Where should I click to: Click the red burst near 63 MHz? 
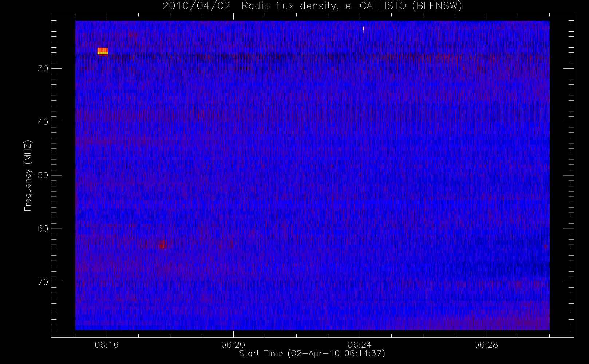(x=162, y=244)
